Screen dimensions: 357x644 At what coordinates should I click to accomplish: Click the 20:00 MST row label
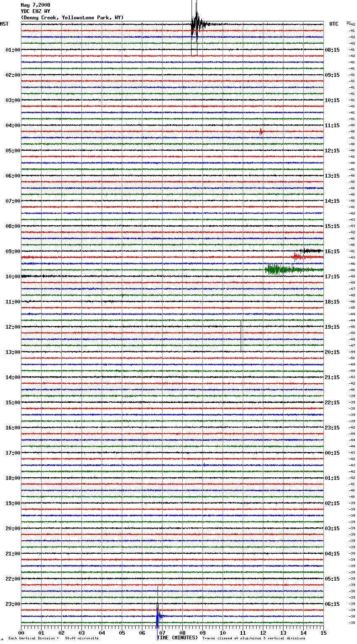click(x=13, y=529)
